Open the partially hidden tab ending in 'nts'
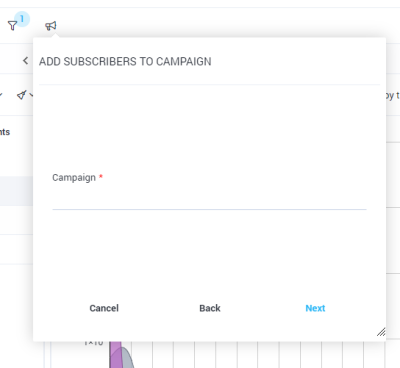 (x=5, y=132)
